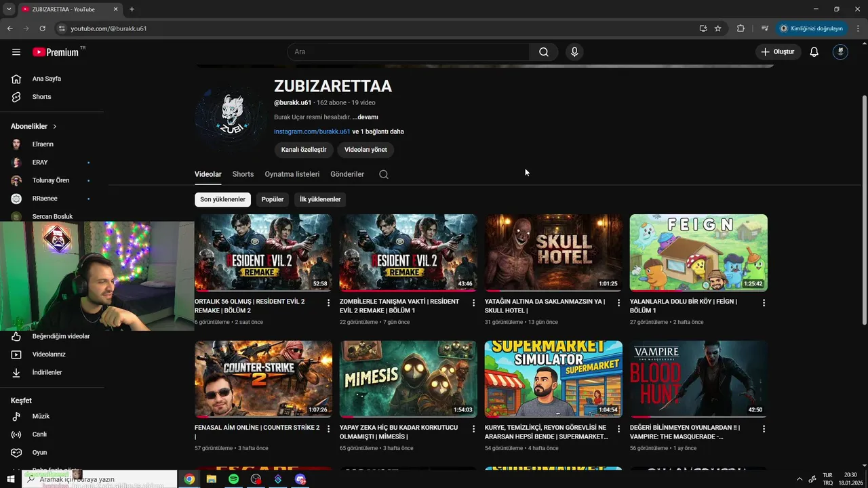868x488 pixels.
Task: Open Spotify from the taskbar
Action: (233, 479)
